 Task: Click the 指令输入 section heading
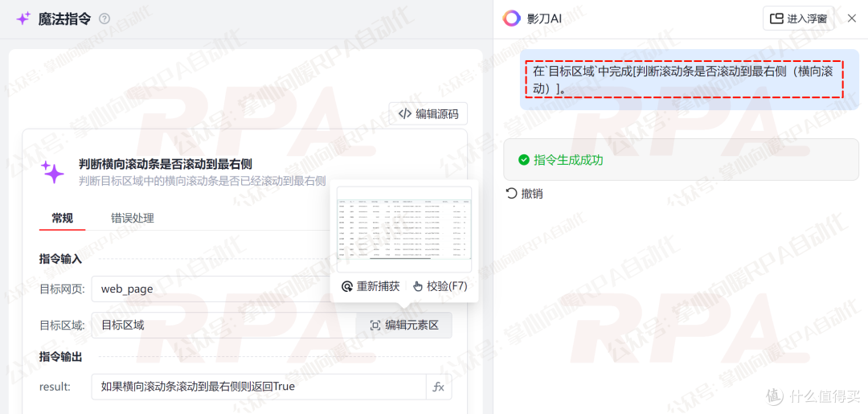[60, 259]
